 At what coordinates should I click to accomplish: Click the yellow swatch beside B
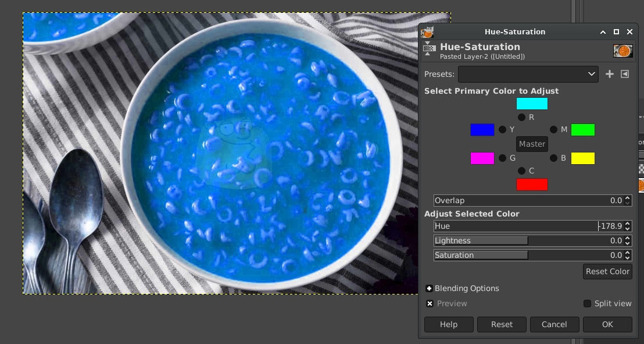pos(583,158)
